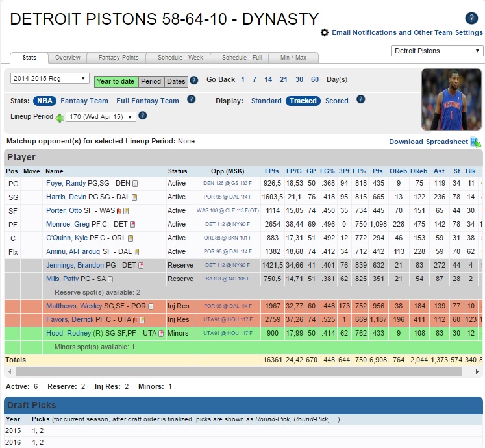Sort by FG% column header

(327, 171)
